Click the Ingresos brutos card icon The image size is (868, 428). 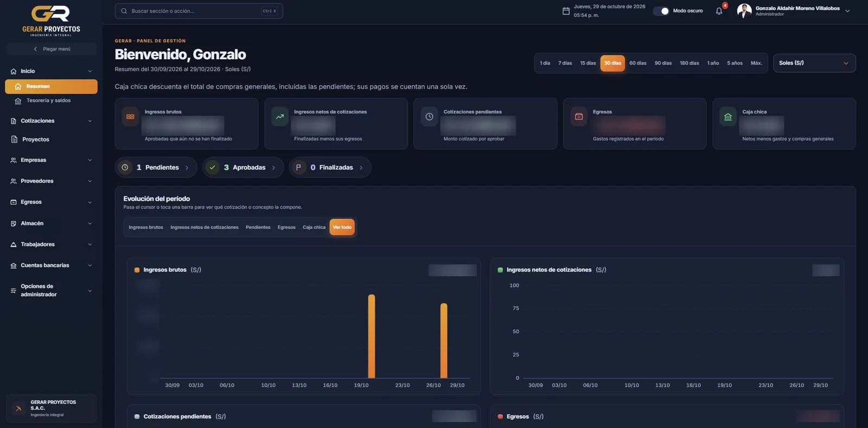click(x=130, y=117)
